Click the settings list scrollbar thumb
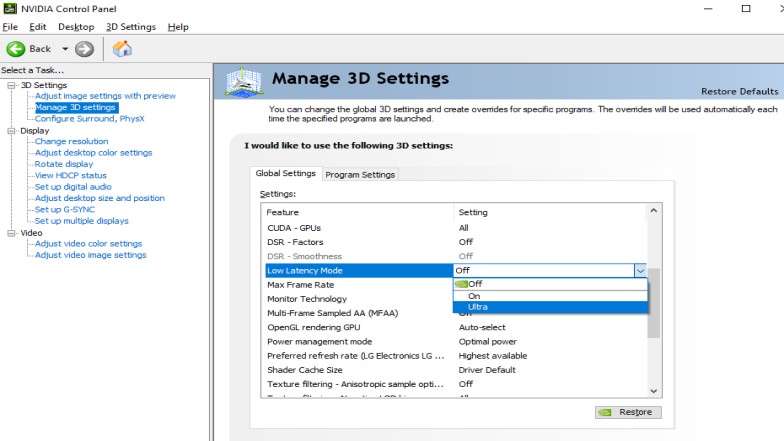 tap(654, 302)
